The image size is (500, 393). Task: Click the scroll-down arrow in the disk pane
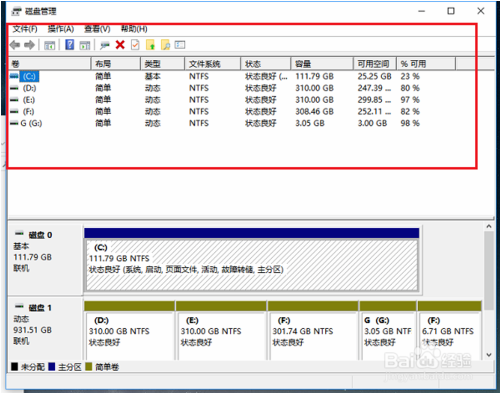click(x=489, y=355)
